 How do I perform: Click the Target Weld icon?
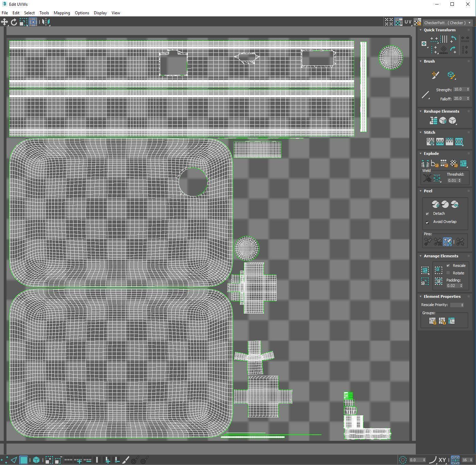point(427,178)
